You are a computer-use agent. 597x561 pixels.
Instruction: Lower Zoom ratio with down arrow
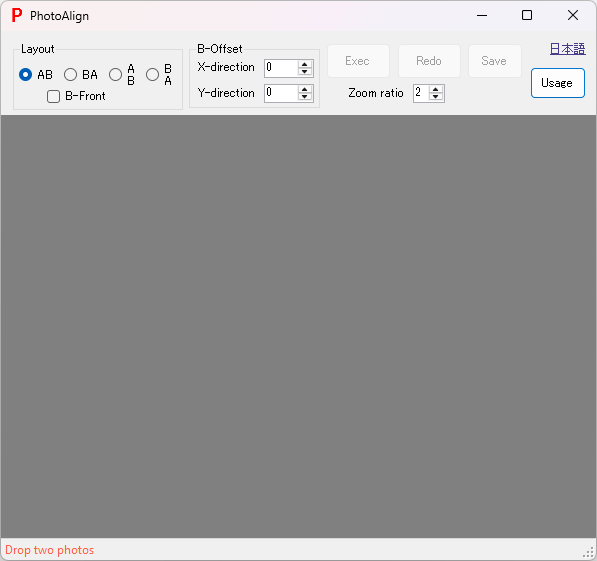[x=436, y=97]
